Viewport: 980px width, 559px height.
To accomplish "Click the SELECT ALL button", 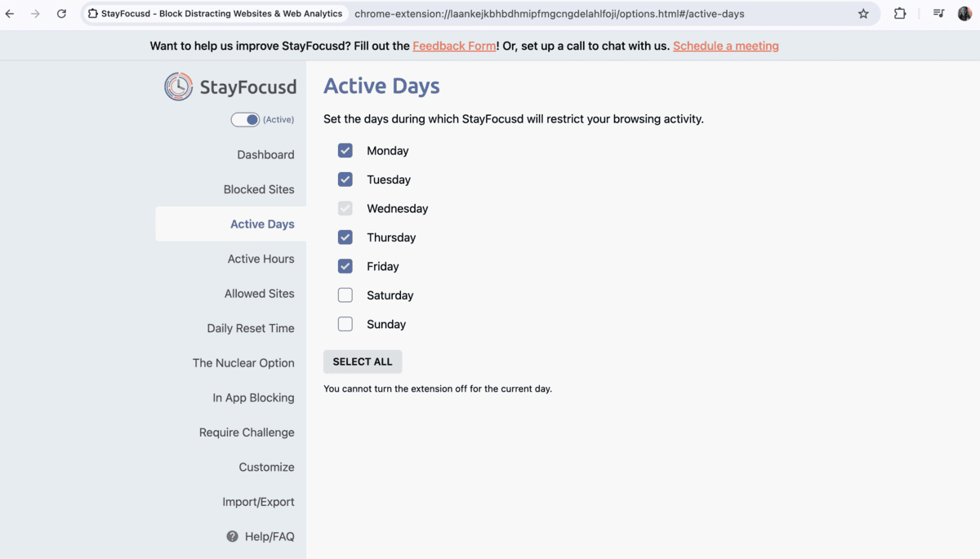I will (363, 362).
